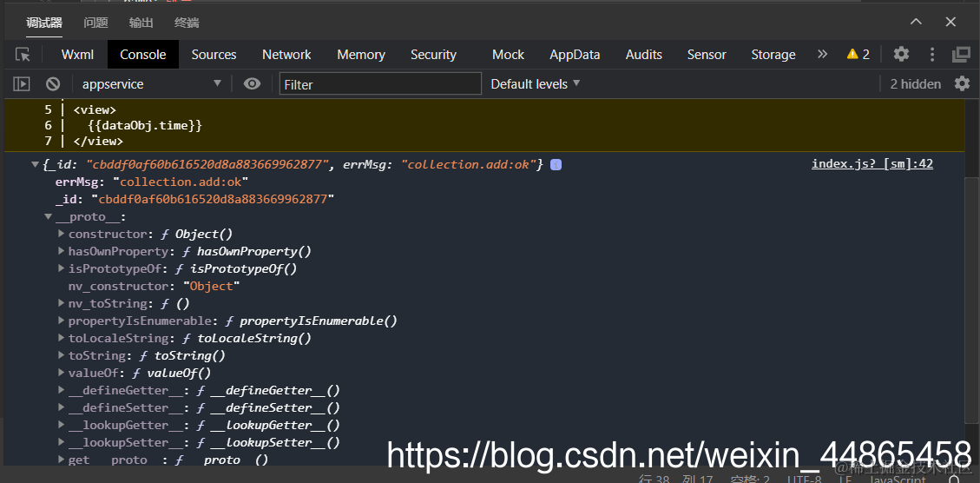Image resolution: width=980 pixels, height=483 pixels.
Task: Expand the isPrototypeOf entry
Action: (62, 268)
